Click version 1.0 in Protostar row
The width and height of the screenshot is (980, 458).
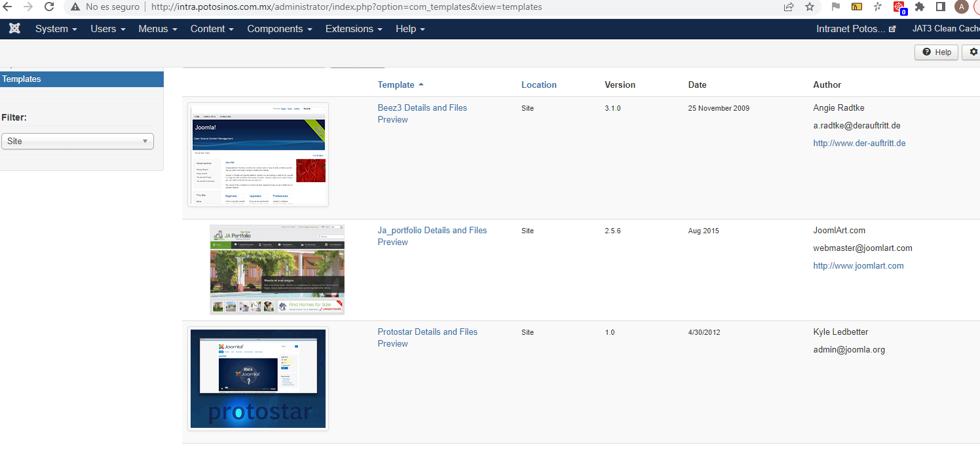click(610, 332)
